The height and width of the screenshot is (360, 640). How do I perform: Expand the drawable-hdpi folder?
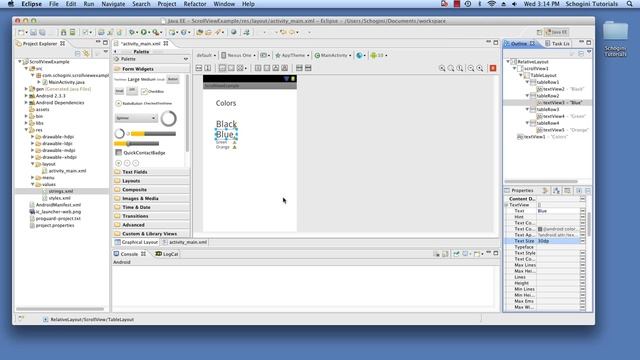pos(33,137)
